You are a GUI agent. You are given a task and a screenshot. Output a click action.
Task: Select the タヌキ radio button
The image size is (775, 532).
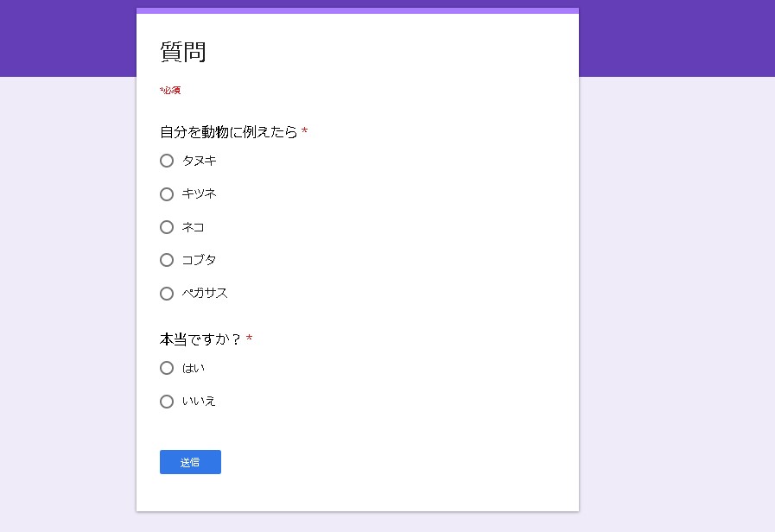(167, 161)
